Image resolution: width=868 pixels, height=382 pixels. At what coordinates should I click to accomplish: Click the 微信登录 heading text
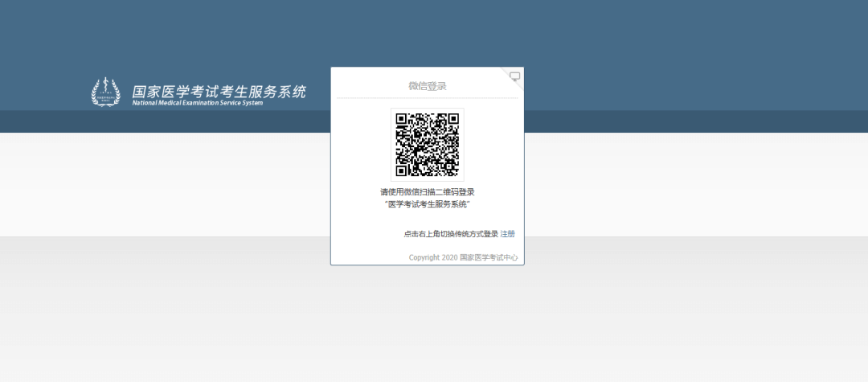[x=428, y=86]
